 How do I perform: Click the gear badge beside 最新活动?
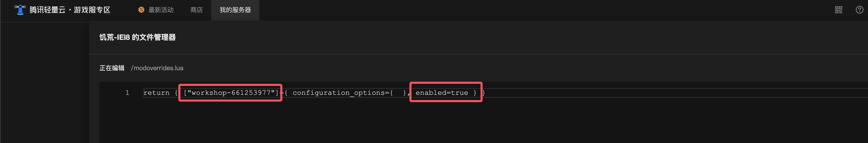click(x=141, y=10)
